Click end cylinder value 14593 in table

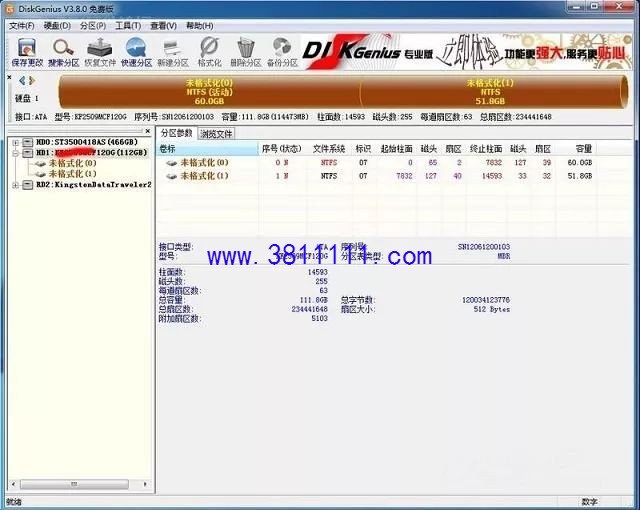(491, 176)
